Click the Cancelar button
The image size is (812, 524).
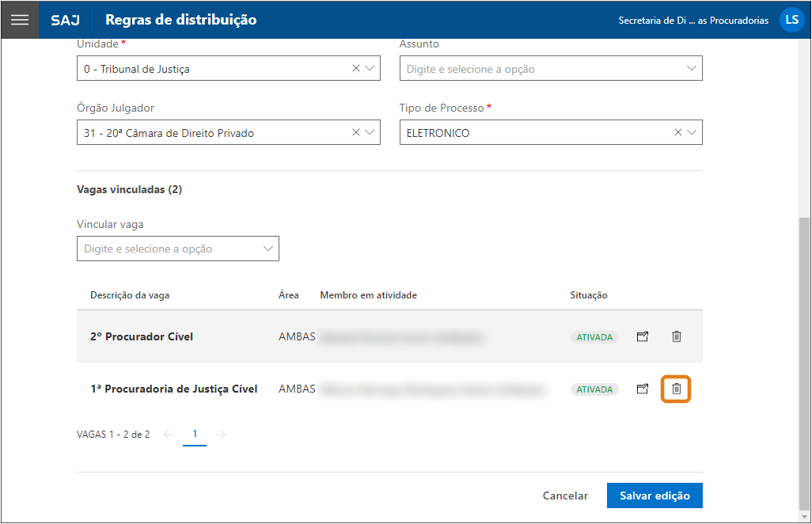click(565, 496)
